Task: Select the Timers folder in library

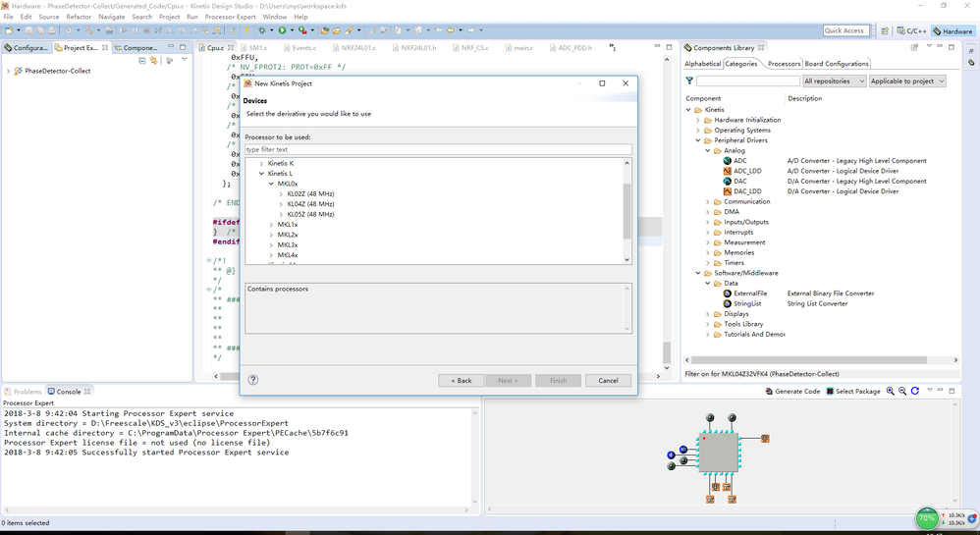Action: pos(734,263)
